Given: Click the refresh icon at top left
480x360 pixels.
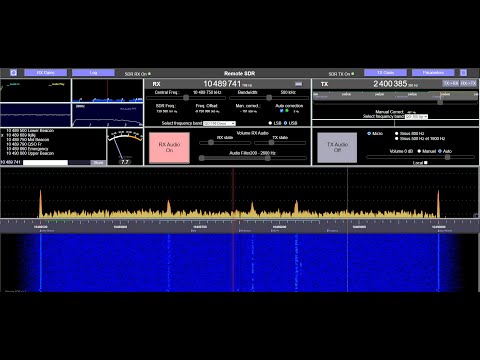Looking at the screenshot, I should click(13, 72).
